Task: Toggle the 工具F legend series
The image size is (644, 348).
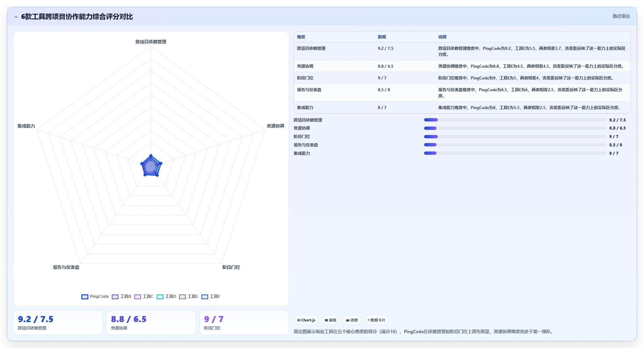Action: tap(211, 297)
